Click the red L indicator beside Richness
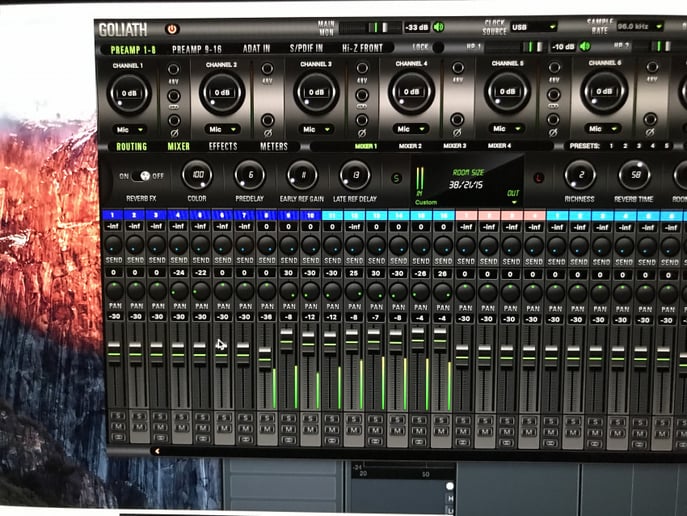 [538, 177]
